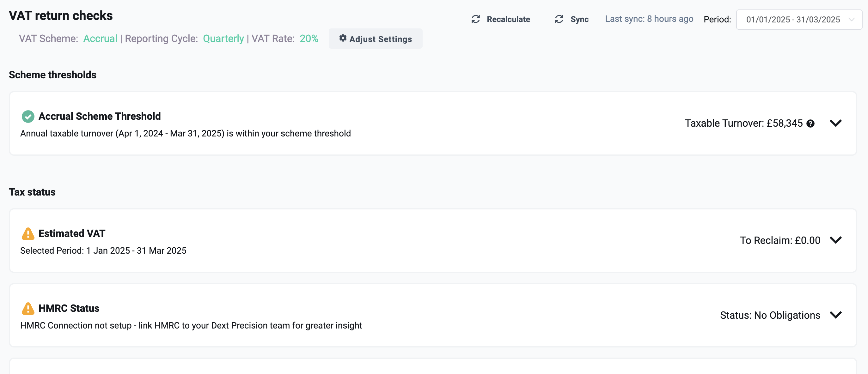
Task: Click the annual taxable turnover threshold description
Action: pos(185,133)
